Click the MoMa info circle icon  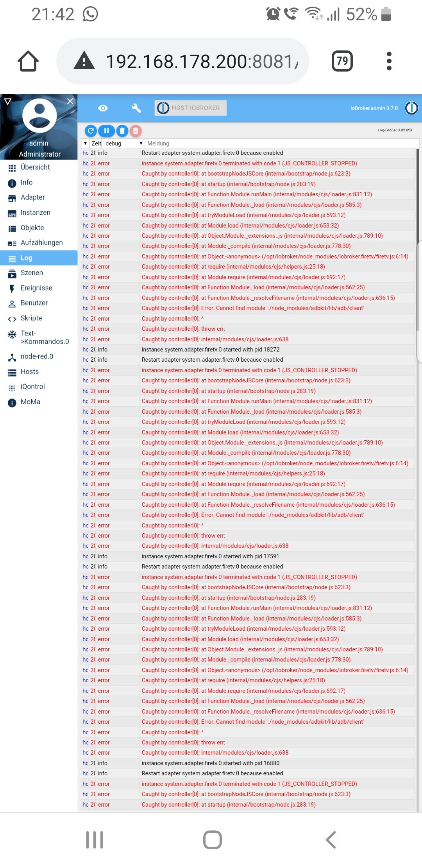pos(12,403)
